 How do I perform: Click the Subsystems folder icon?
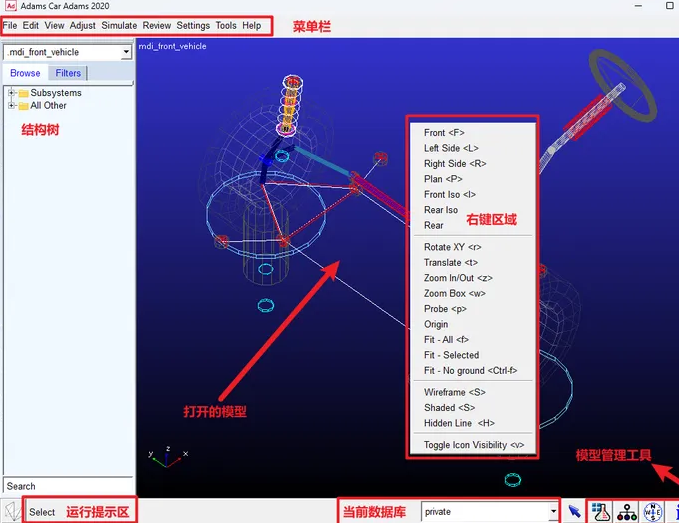point(23,93)
